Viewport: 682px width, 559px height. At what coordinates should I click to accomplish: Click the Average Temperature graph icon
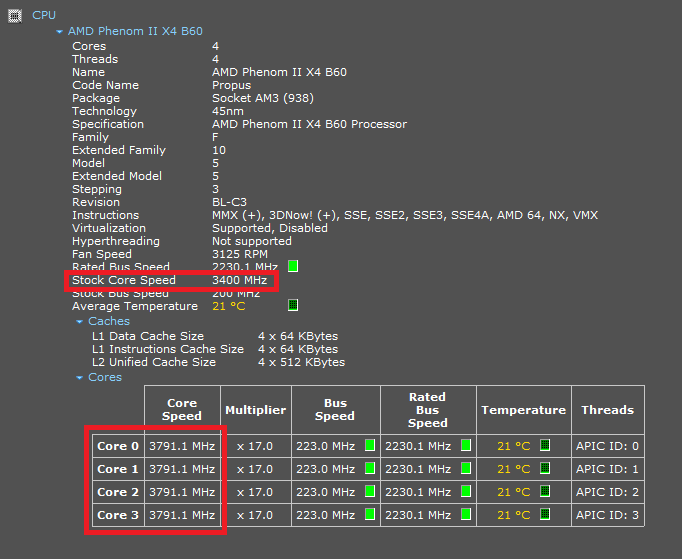tap(293, 305)
